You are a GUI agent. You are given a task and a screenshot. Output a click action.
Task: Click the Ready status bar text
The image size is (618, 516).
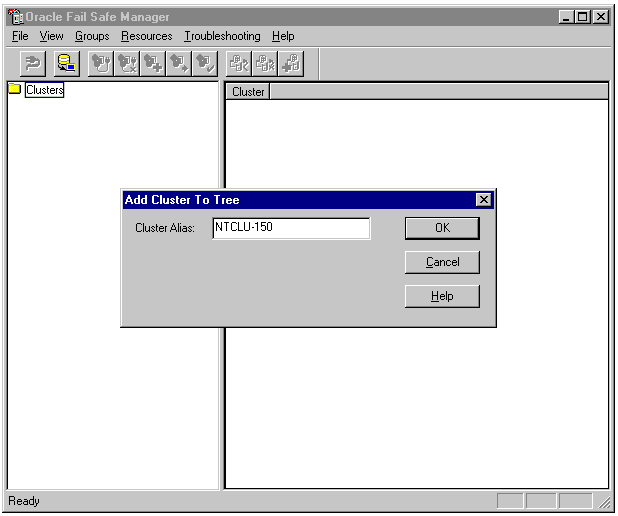coord(24,501)
